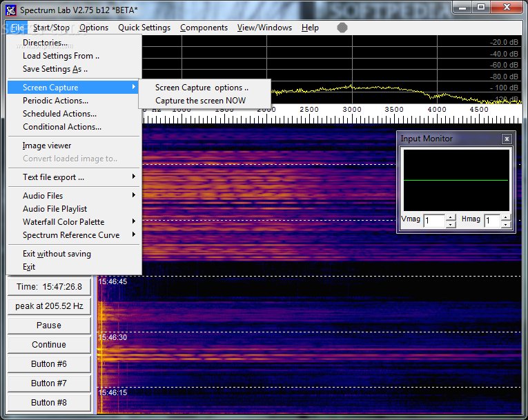This screenshot has height=420, width=528.
Task: Click the Input Monitor oscilloscope display
Action: [x=456, y=181]
